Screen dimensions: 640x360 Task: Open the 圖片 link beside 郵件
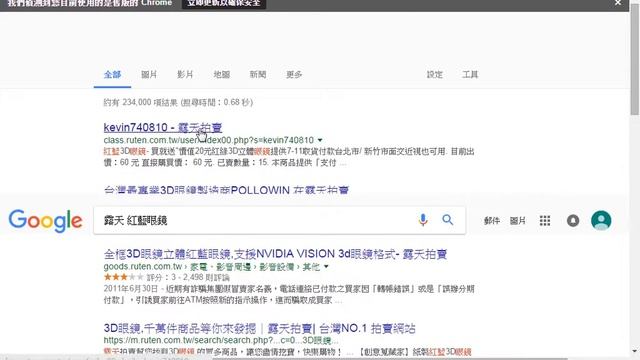click(x=518, y=221)
